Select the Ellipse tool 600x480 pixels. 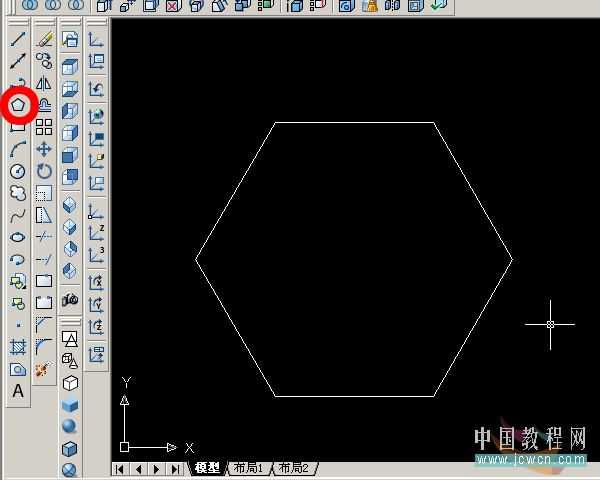click(x=18, y=237)
